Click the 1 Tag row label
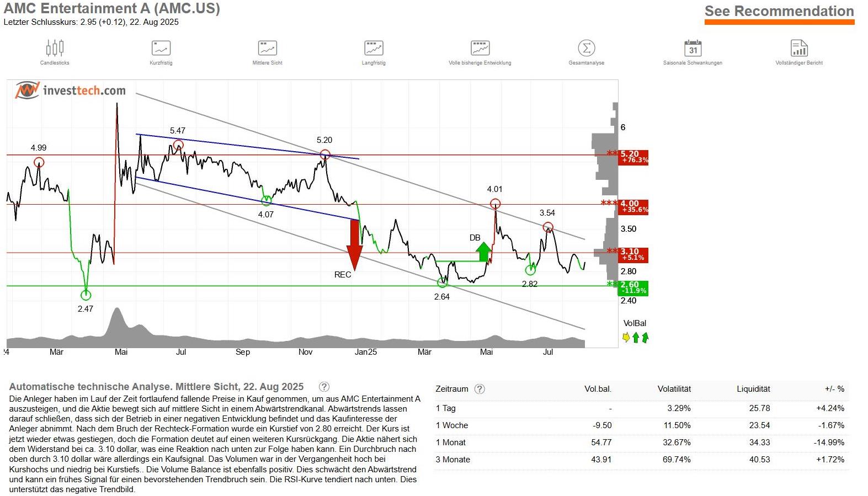 (x=446, y=408)
